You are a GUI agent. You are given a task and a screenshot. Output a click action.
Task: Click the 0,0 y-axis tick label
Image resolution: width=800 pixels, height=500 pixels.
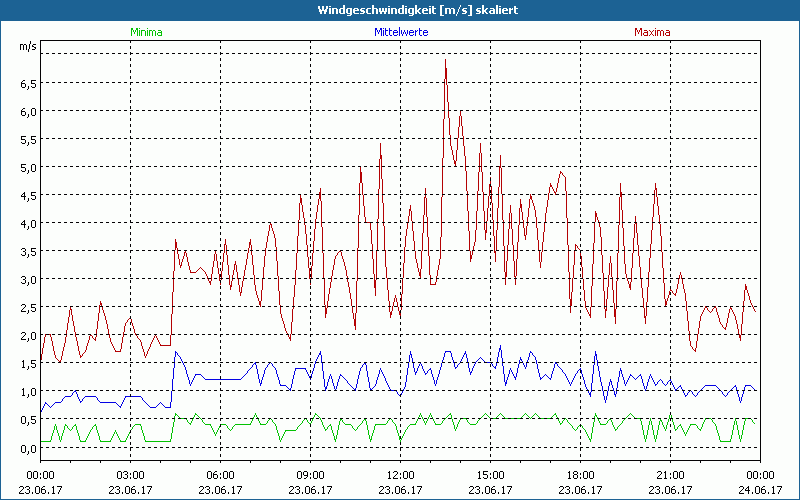click(28, 448)
